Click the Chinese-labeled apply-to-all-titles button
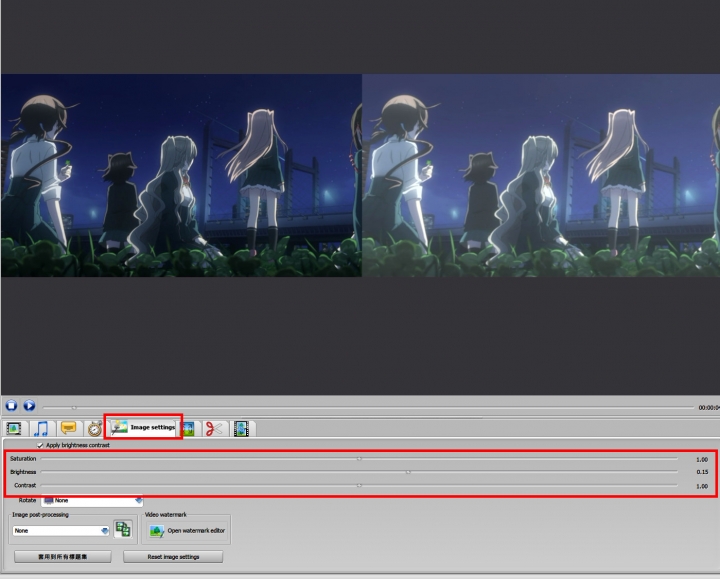 [x=62, y=557]
